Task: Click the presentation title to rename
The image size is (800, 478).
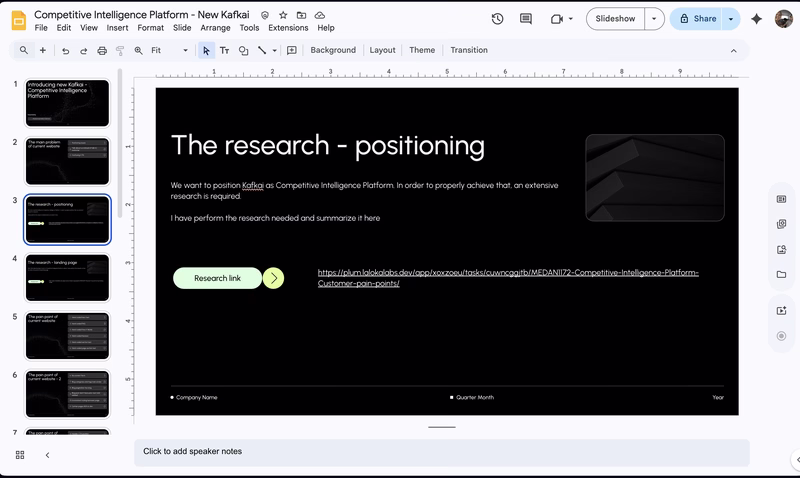Action: coord(142,15)
